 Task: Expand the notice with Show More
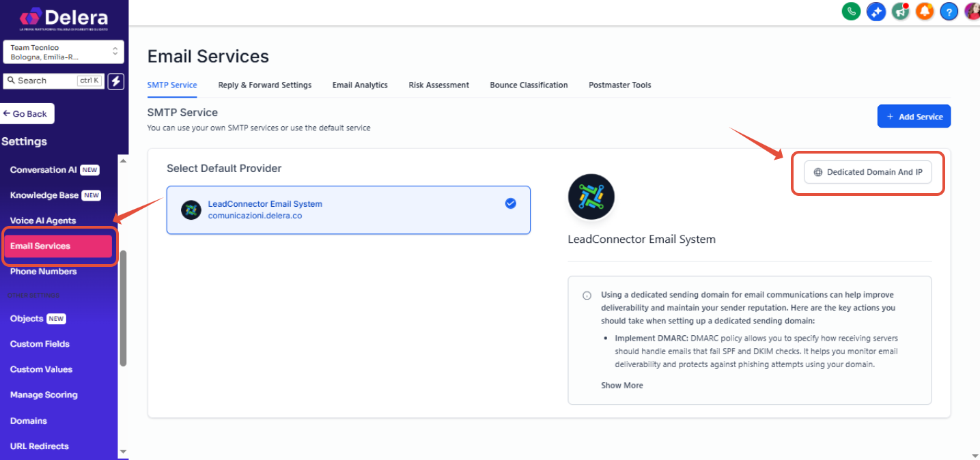click(x=622, y=386)
